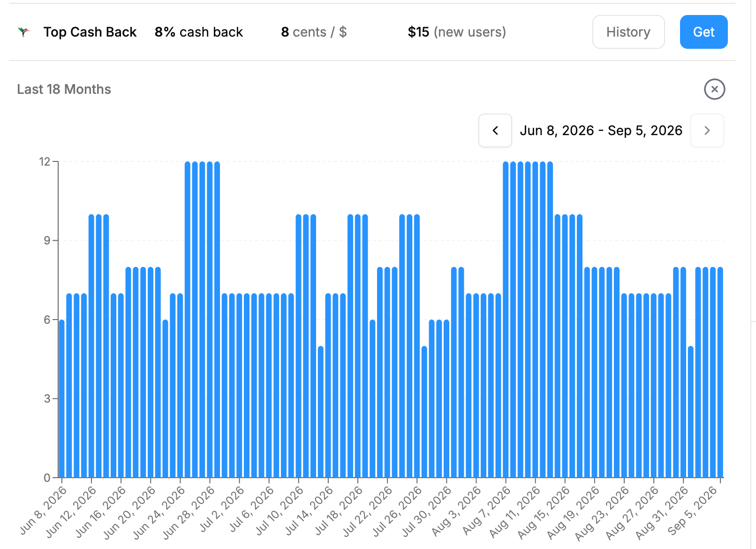Click the 12-height bar above Aug 7, 2026
This screenshot has width=756, height=549.
[506, 320]
